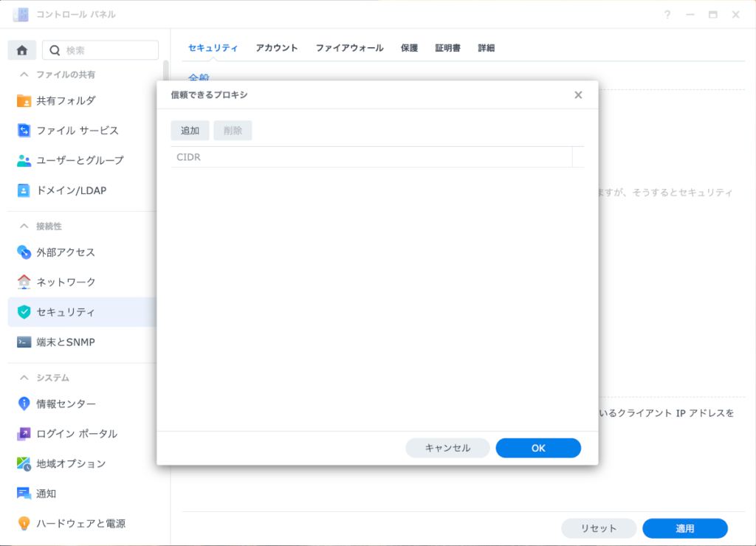
Task: Select the ドメイン/LDAP icon
Action: pos(24,190)
